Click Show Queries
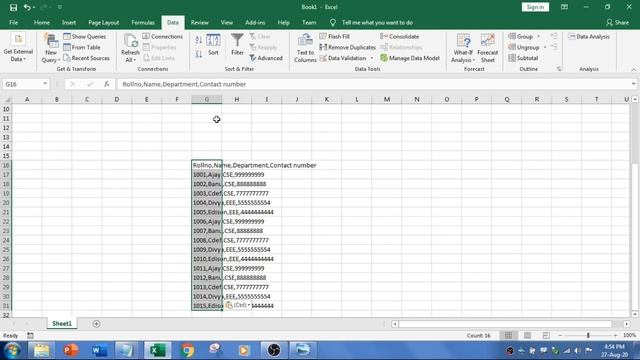Viewport: 640px width, 360px height. tap(84, 36)
